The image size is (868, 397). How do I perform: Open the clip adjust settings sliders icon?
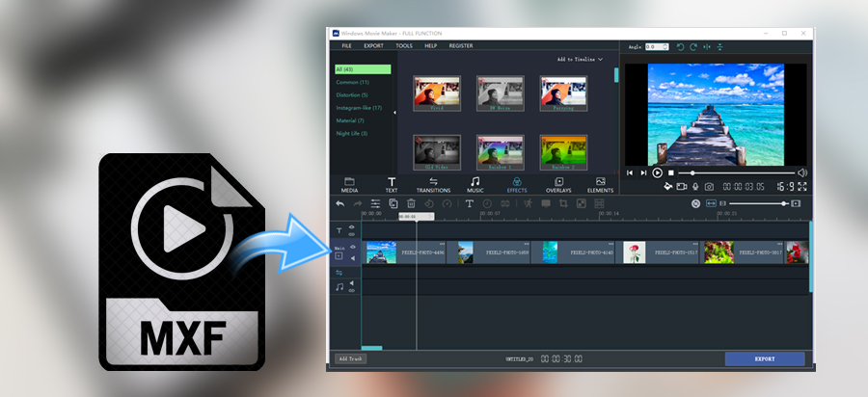pos(375,203)
